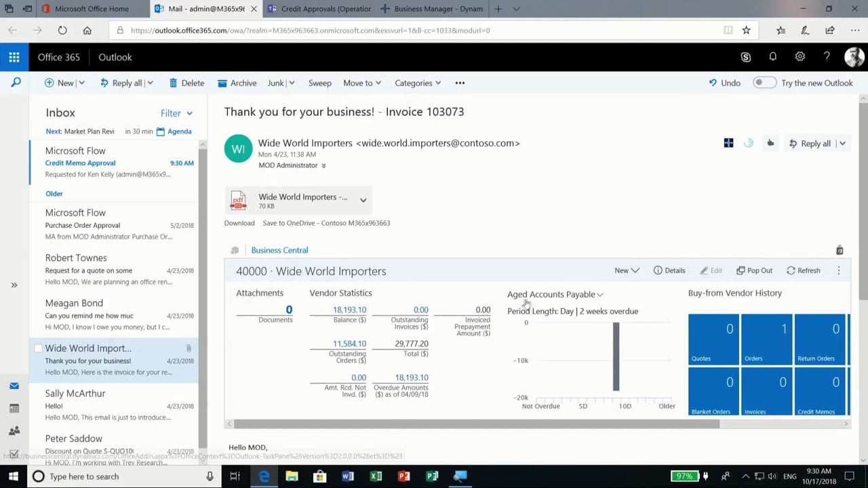868x488 pixels.
Task: Open the PDF attachment dropdown arrow
Action: (x=363, y=201)
